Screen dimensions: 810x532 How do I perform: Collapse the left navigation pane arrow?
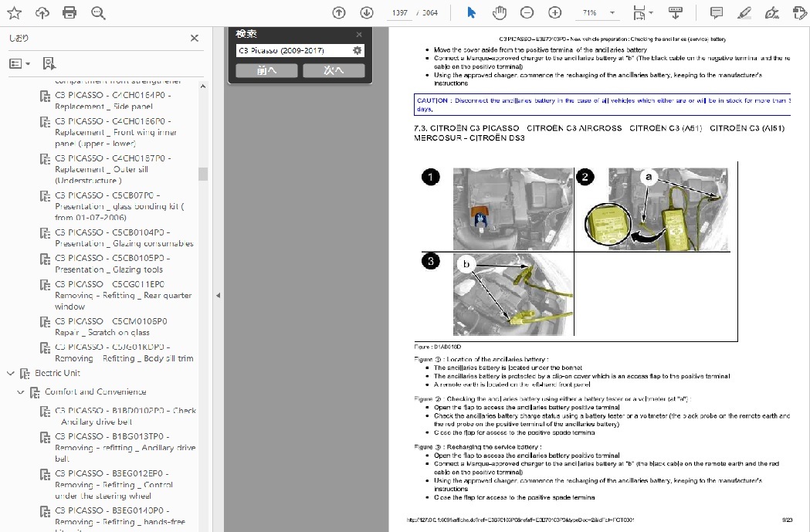(218, 296)
